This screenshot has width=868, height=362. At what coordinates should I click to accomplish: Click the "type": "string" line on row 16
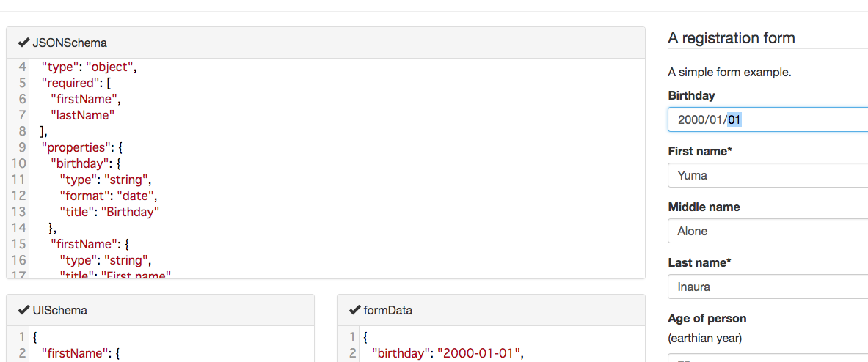pyautogui.click(x=105, y=259)
